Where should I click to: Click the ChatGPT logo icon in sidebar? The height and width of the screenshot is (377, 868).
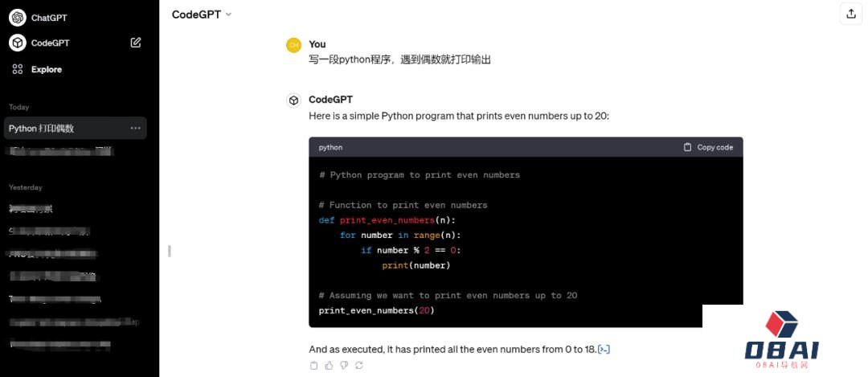click(x=18, y=18)
